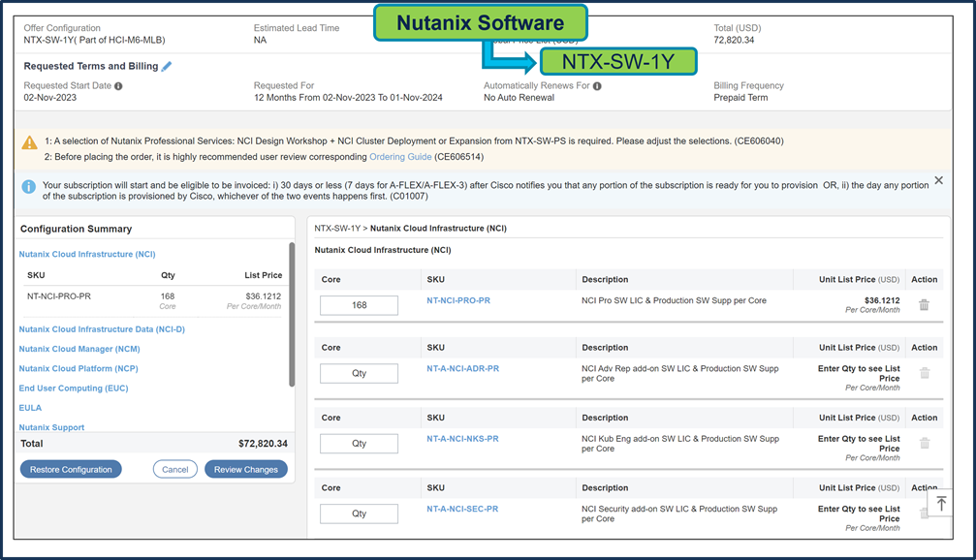Select the Prepaid Term billing frequency
The height and width of the screenshot is (560, 976).
click(740, 98)
